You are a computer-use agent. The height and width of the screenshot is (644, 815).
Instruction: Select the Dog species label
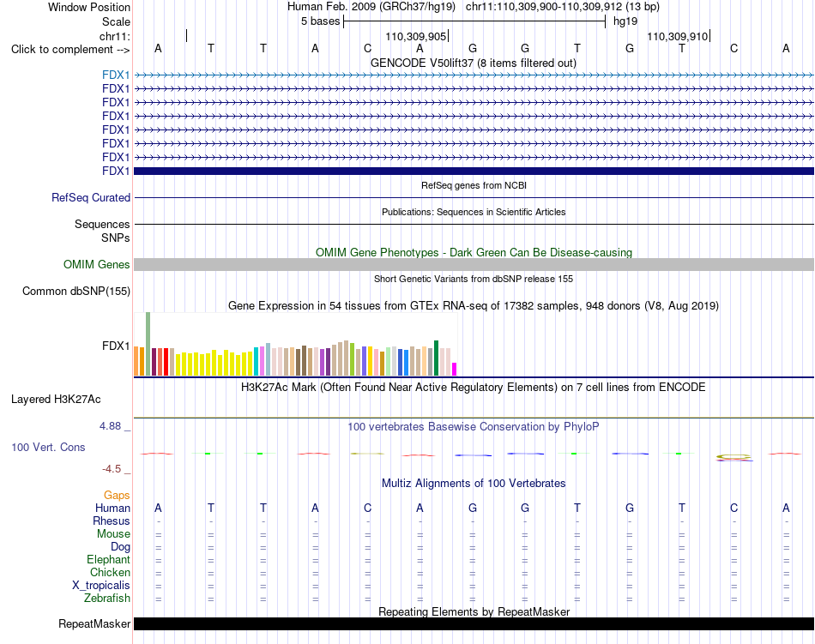pyautogui.click(x=120, y=547)
